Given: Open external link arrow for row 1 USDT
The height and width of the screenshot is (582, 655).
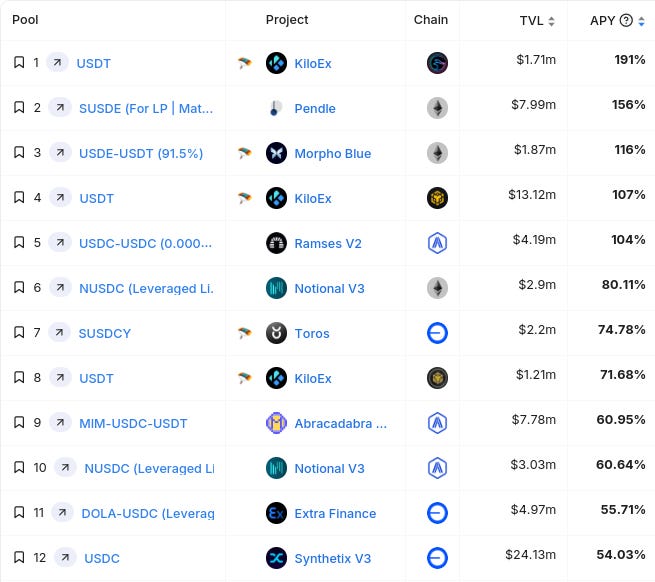Looking at the screenshot, I should point(57,62).
